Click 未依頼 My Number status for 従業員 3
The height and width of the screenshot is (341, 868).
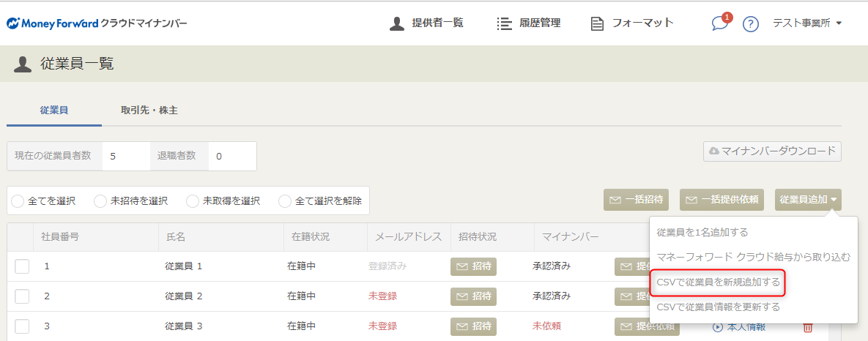547,326
